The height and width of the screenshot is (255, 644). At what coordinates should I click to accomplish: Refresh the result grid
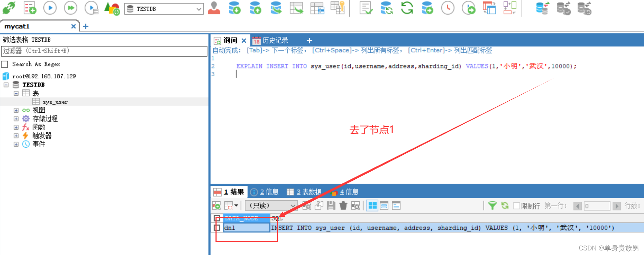point(505,206)
